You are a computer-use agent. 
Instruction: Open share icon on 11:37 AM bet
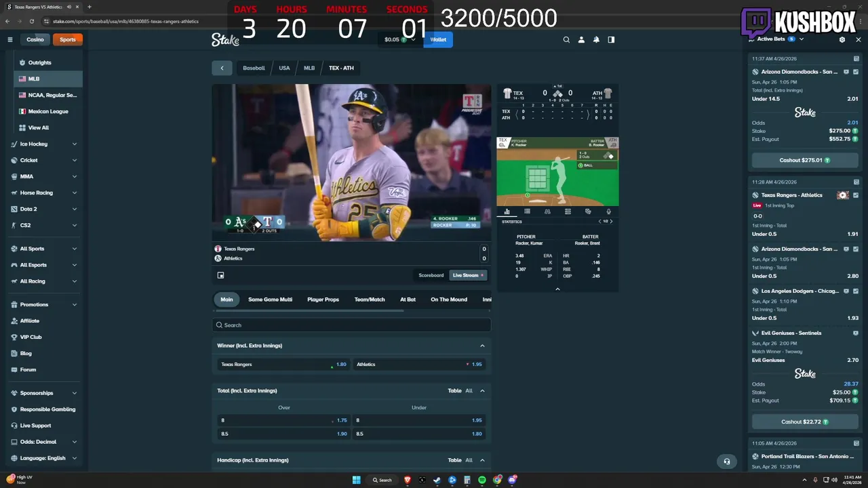[x=856, y=59]
